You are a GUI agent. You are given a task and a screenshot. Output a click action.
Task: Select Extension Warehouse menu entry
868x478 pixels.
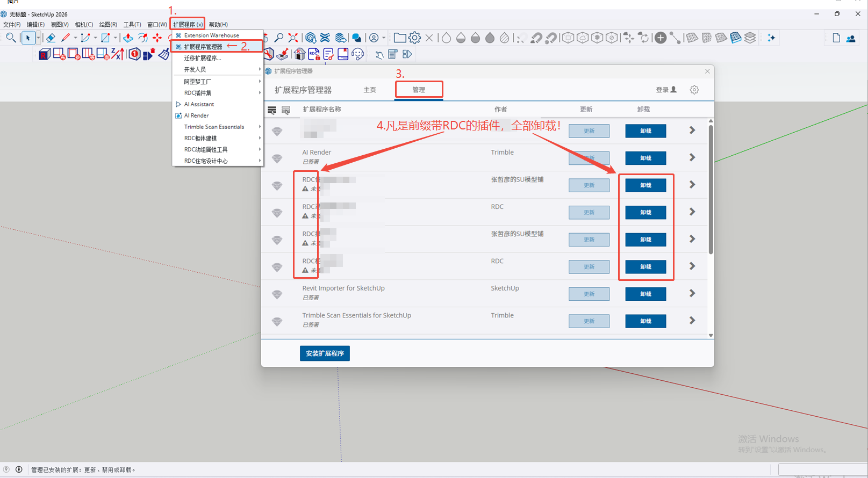[x=217, y=35]
